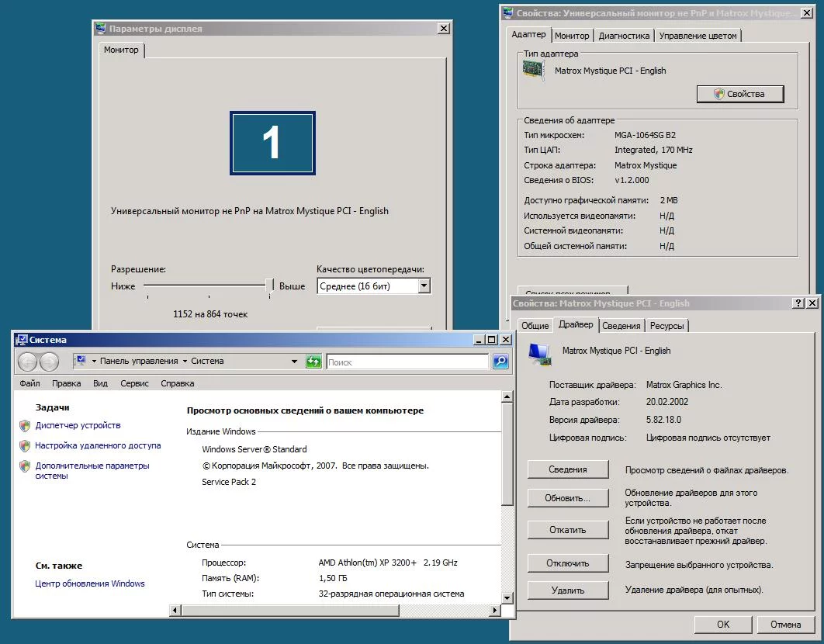The height and width of the screenshot is (644, 824).
Task: Open the Сервис menu
Action: pyautogui.click(x=134, y=383)
